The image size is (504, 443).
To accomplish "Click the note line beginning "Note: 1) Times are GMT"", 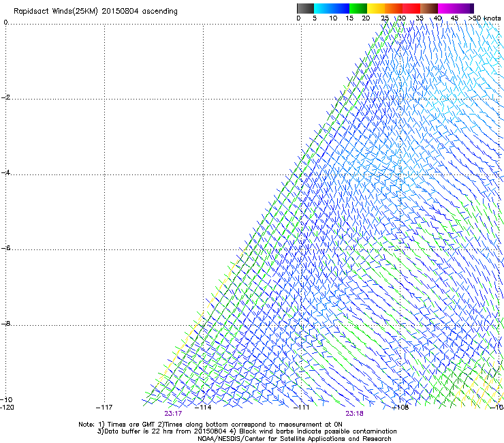I will pyautogui.click(x=210, y=425).
